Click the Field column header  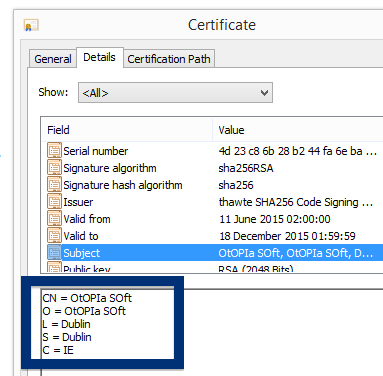coord(127,130)
